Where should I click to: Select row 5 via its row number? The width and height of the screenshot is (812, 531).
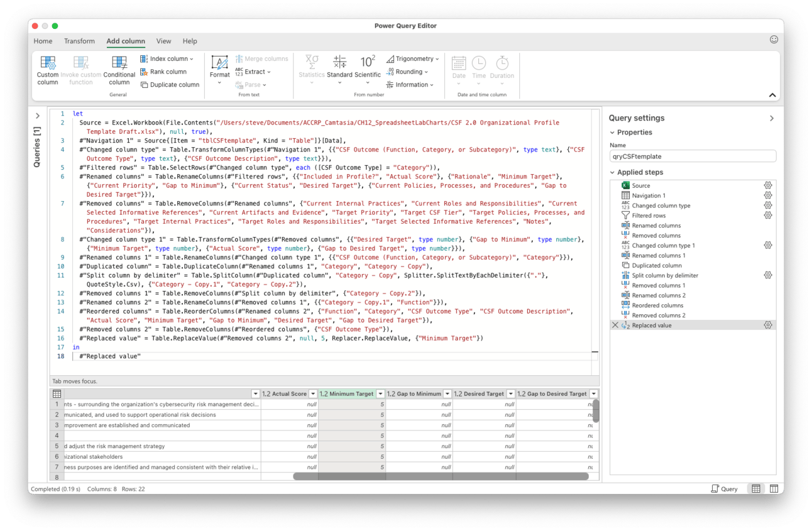click(x=57, y=446)
